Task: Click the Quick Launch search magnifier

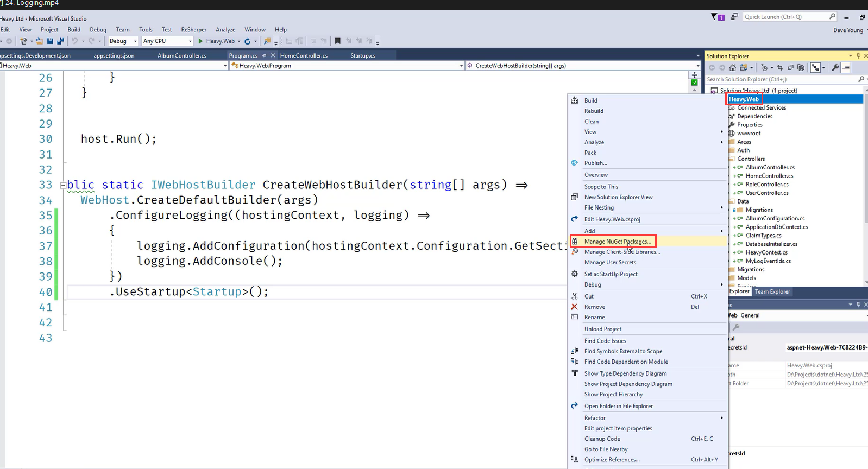Action: point(832,17)
